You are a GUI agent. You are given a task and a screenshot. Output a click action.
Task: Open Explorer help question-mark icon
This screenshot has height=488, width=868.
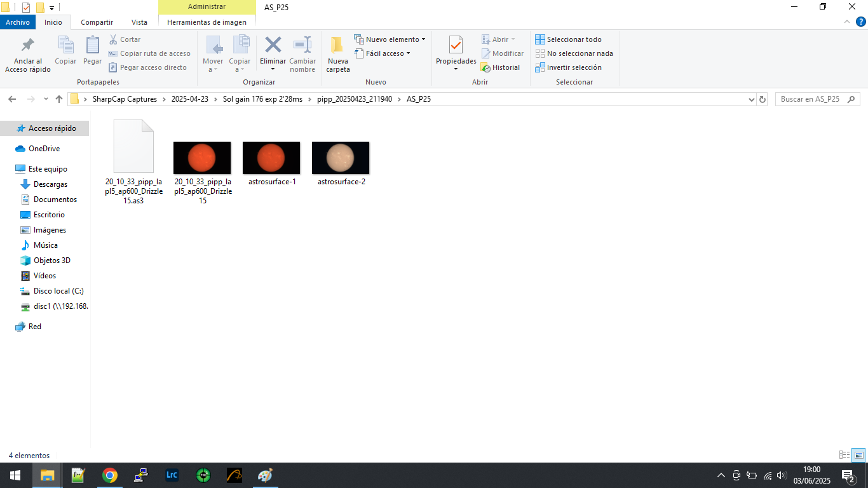point(860,22)
